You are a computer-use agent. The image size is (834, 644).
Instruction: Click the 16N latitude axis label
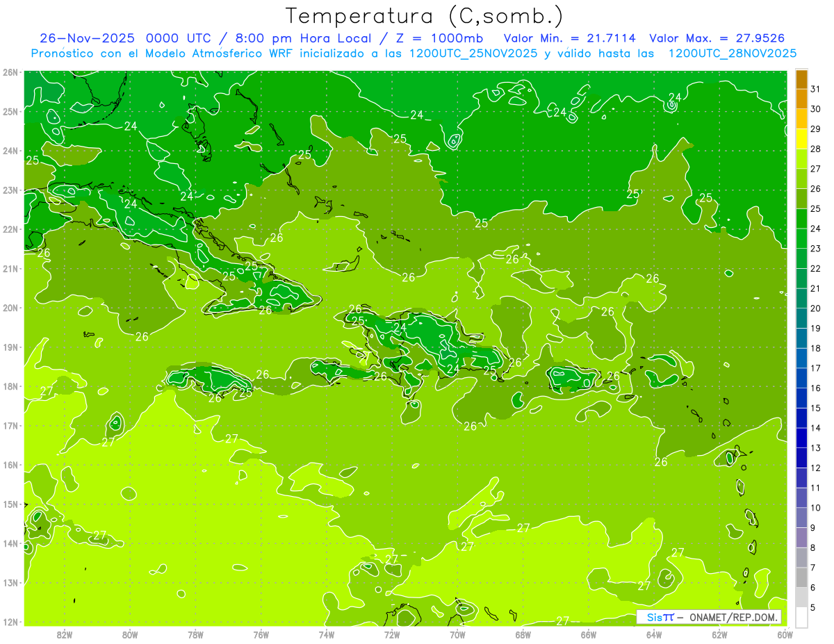(x=10, y=465)
